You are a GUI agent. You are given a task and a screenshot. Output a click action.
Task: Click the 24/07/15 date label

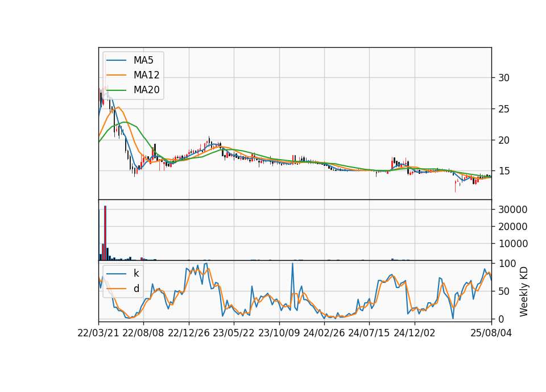click(x=369, y=333)
